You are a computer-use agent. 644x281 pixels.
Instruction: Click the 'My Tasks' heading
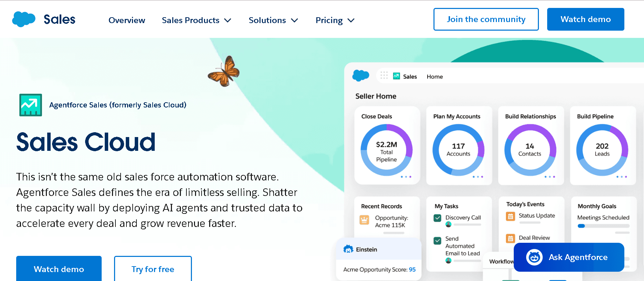[x=446, y=206]
